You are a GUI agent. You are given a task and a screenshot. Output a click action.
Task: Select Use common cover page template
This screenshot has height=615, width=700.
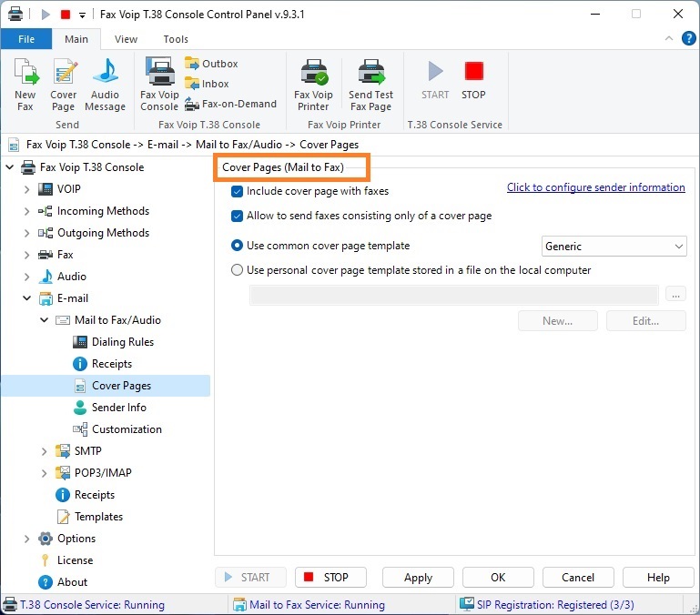[237, 246]
